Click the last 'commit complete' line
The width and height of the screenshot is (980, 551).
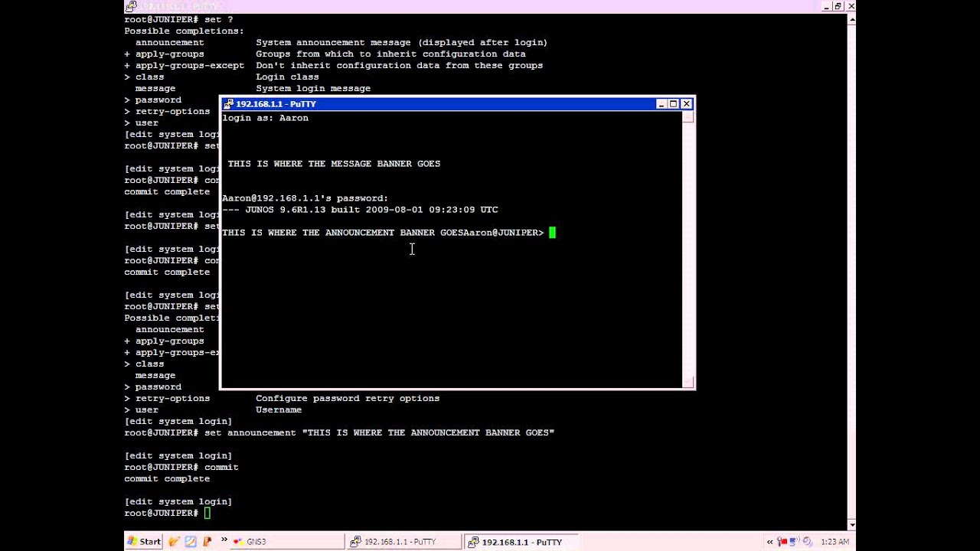click(167, 478)
